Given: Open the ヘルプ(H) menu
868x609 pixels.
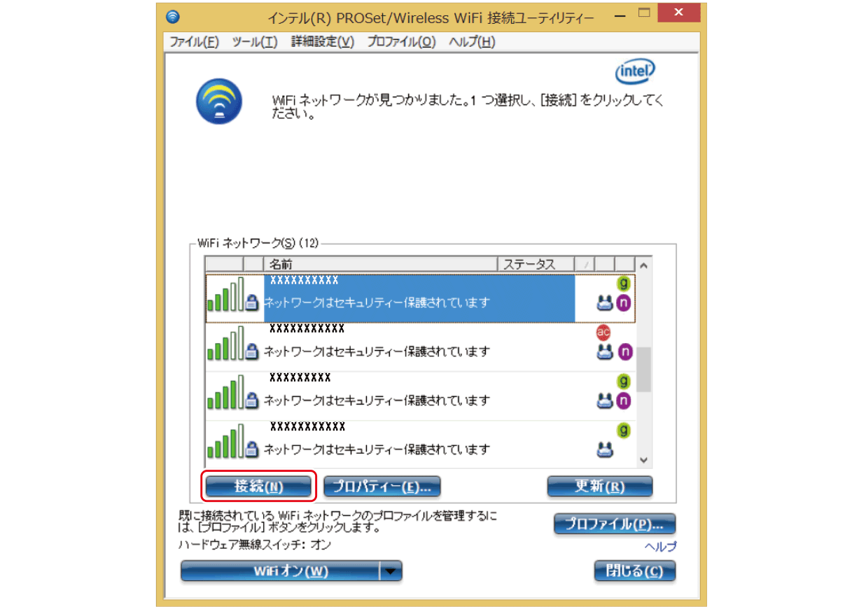Looking at the screenshot, I should (x=472, y=42).
